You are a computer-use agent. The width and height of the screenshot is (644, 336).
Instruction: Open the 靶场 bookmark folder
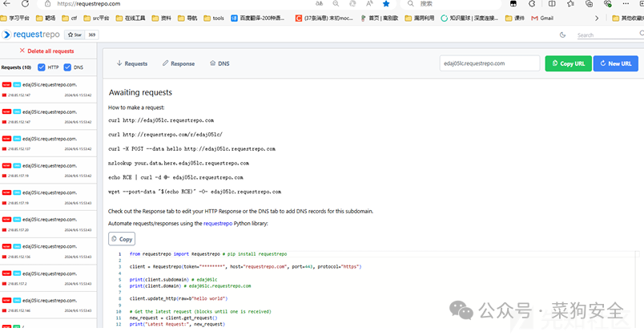point(46,18)
